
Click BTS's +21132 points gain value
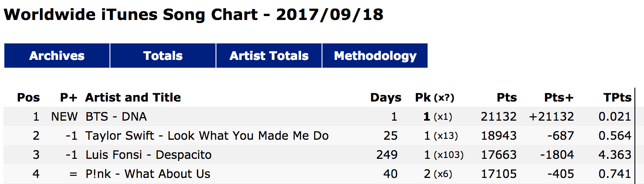pyautogui.click(x=552, y=117)
